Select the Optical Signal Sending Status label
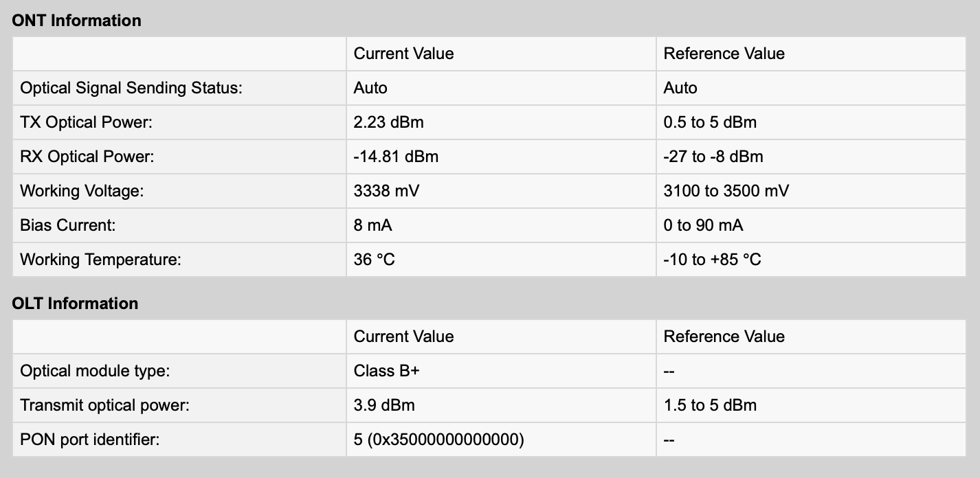The width and height of the screenshot is (980, 478). (x=131, y=88)
